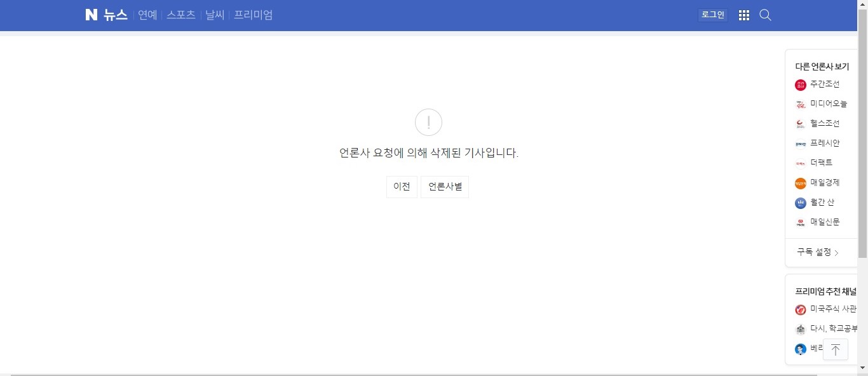
Task: Open the 프리미엄 premium tab
Action: pyautogui.click(x=253, y=15)
